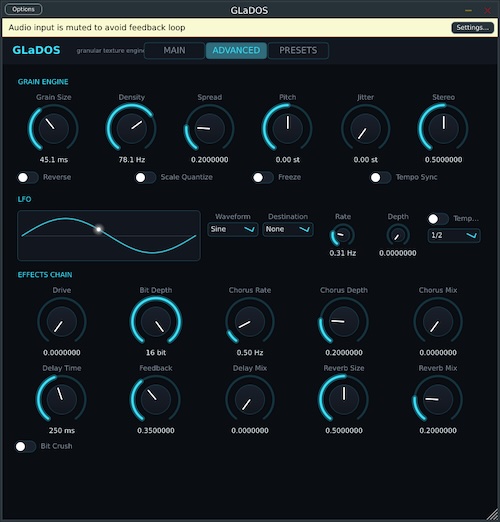The height and width of the screenshot is (522, 500).
Task: Click the Density knob
Action: (x=131, y=128)
